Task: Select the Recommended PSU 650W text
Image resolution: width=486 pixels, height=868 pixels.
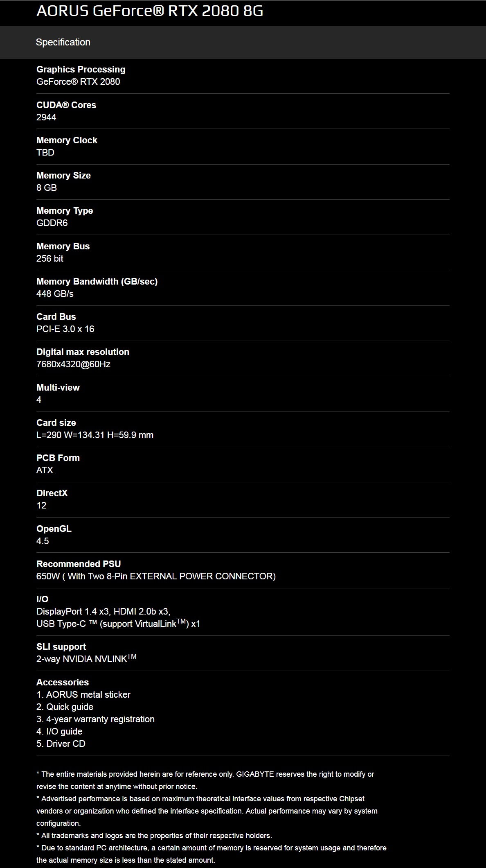Action: tap(156, 576)
